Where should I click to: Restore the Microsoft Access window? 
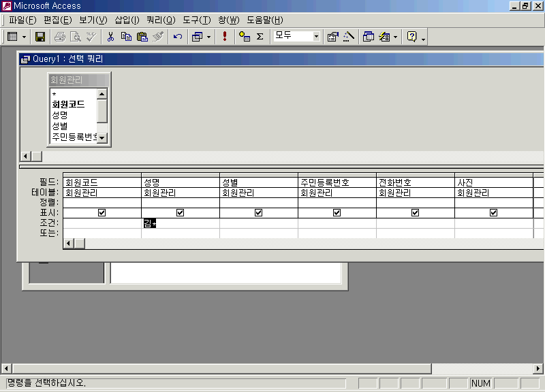pyautogui.click(x=525, y=6)
